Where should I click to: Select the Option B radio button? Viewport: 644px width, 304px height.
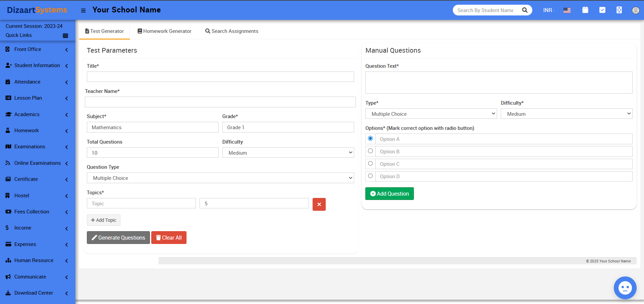tap(370, 151)
